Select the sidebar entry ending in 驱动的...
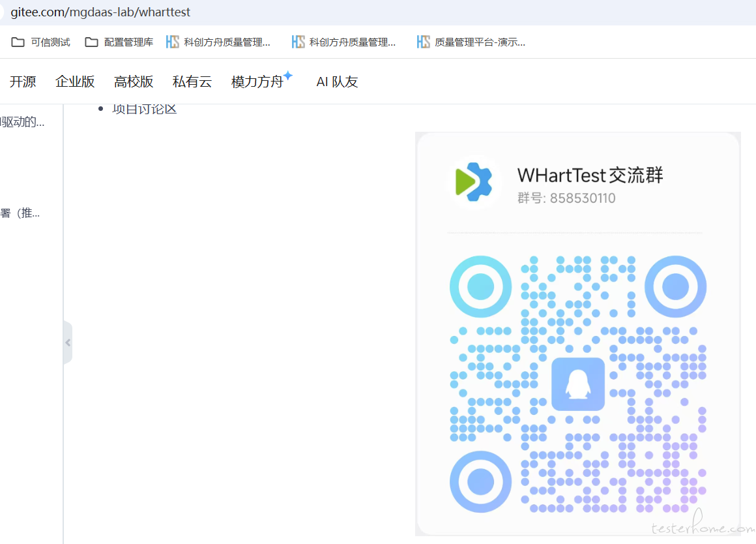Viewport: 756px width, 544px height. (x=22, y=121)
